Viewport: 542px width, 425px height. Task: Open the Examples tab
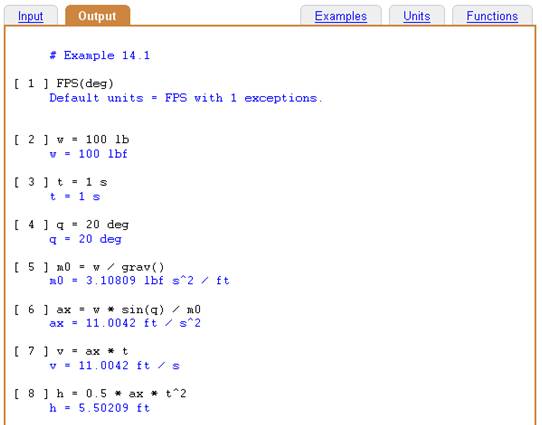[341, 16]
